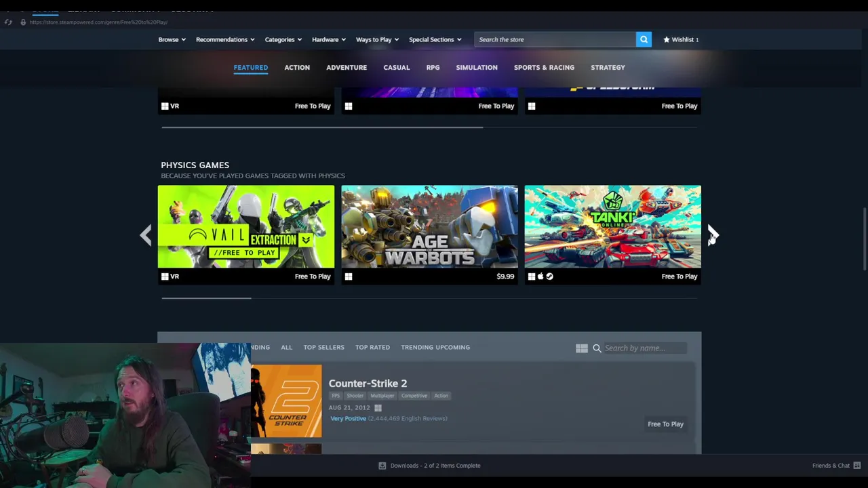This screenshot has width=868, height=488.
Task: Click Windows icon under VAIL Extraction card
Action: pyautogui.click(x=165, y=277)
